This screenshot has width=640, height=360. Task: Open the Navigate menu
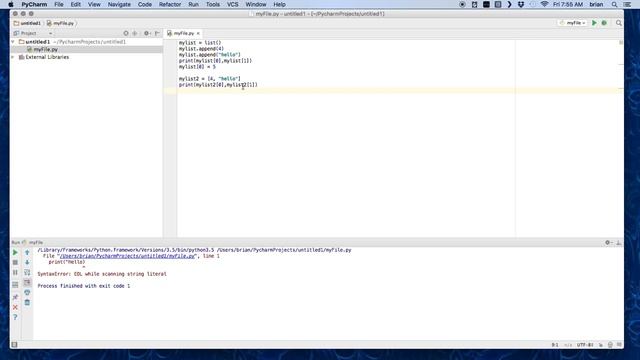point(119,4)
